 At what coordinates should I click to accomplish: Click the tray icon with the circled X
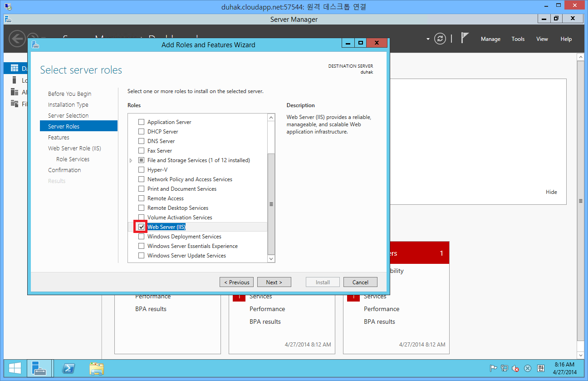[528, 368]
